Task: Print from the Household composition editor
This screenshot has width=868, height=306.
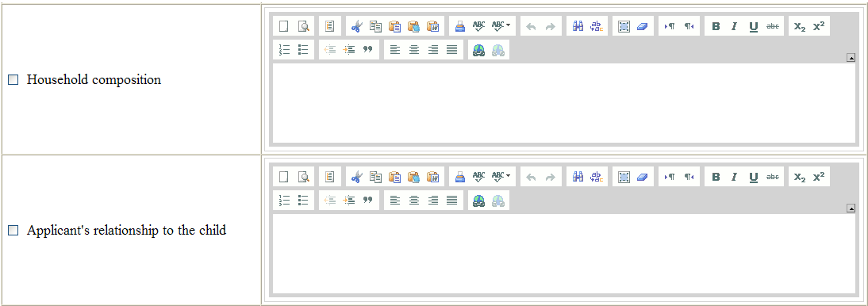Action: 460,26
